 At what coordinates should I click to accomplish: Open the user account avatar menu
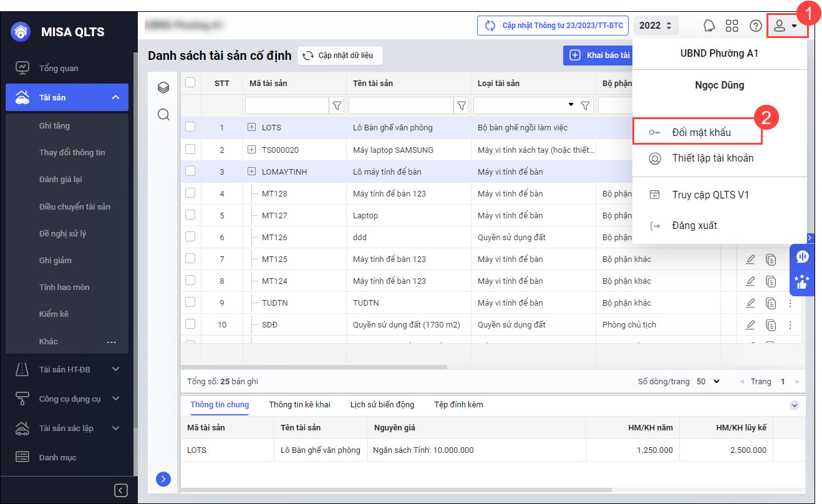point(786,26)
